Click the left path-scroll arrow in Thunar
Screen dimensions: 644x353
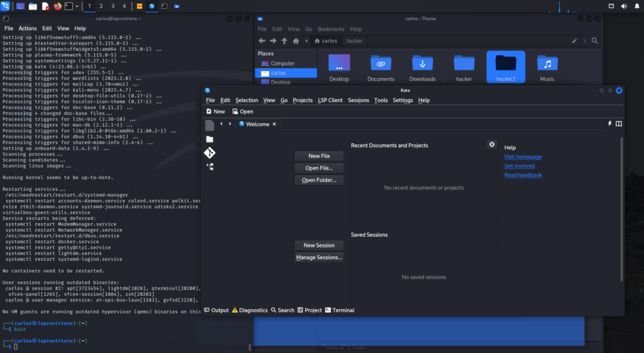(306, 41)
